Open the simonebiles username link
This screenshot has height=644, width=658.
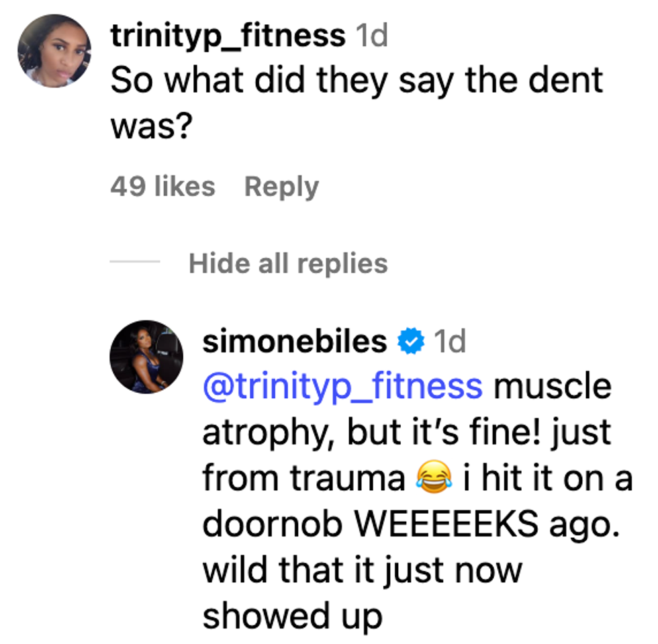[295, 342]
